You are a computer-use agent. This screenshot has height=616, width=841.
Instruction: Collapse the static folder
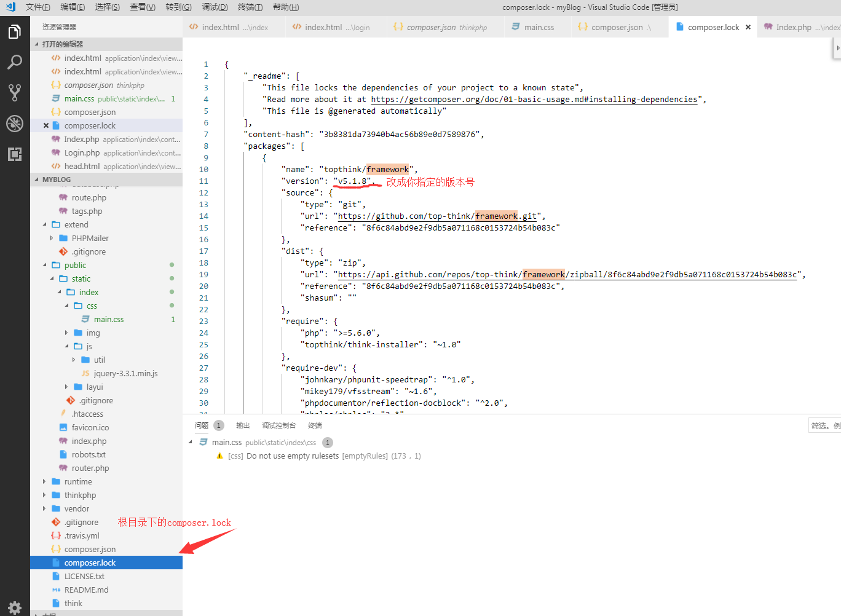coord(52,278)
